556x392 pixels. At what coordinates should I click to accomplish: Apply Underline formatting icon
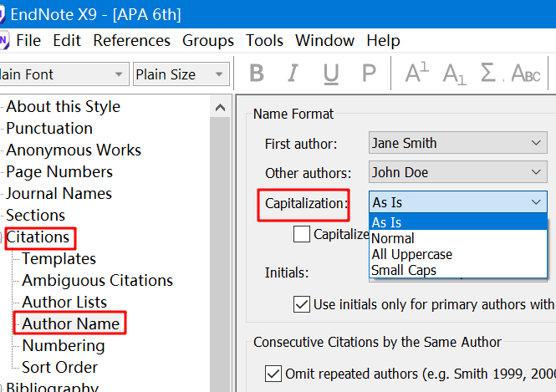(331, 74)
